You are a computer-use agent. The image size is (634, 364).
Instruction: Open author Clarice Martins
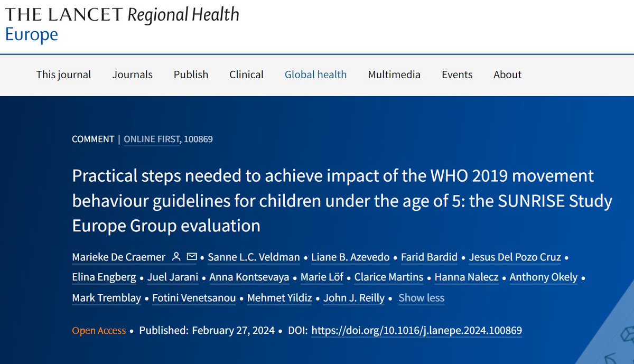click(389, 277)
